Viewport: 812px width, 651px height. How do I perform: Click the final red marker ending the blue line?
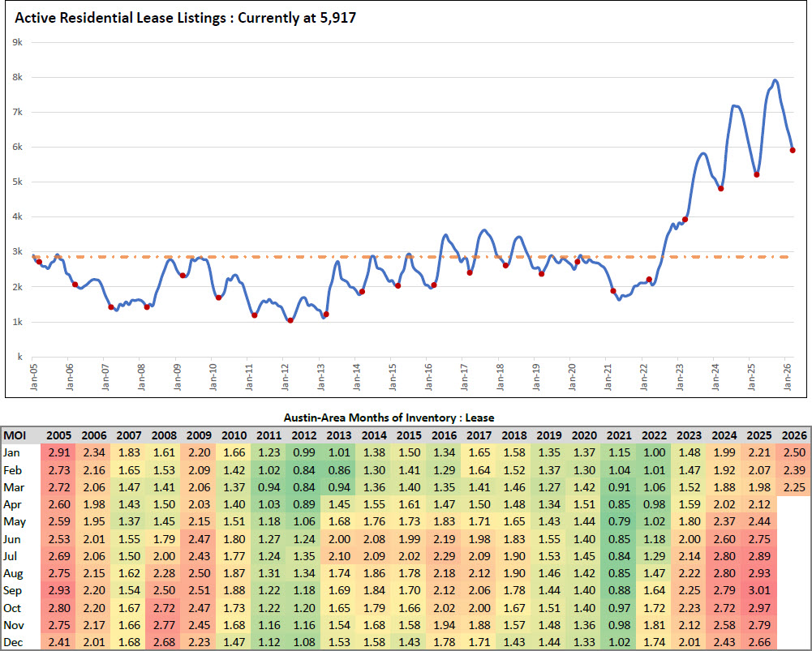(793, 150)
